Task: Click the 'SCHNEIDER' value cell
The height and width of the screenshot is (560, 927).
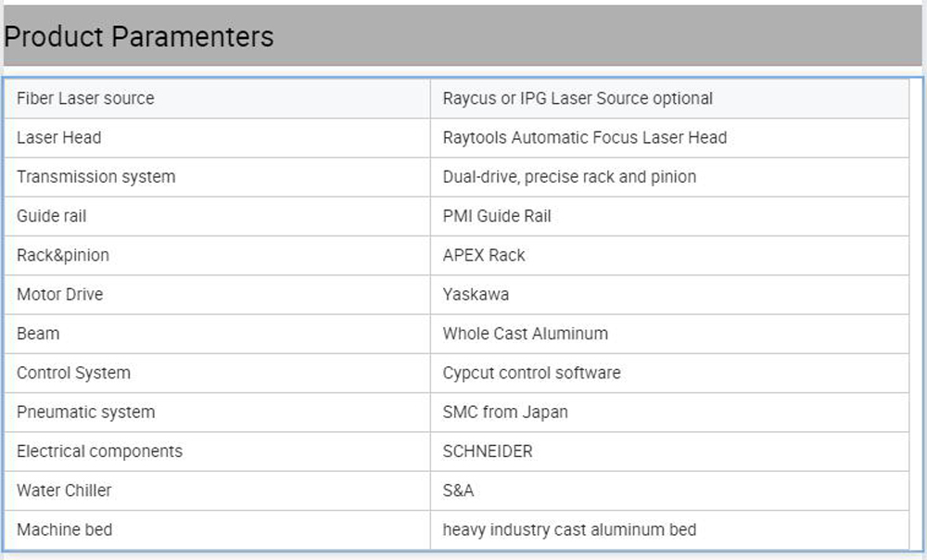Action: pyautogui.click(x=669, y=452)
